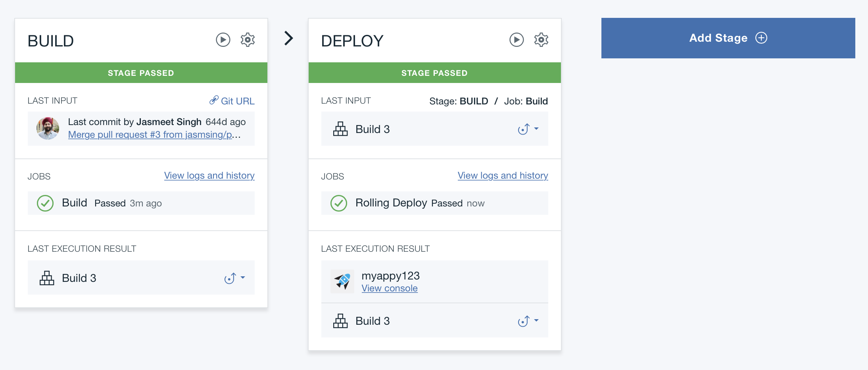View logs and history for DEPLOY jobs
This screenshot has width=868, height=370.
click(503, 175)
